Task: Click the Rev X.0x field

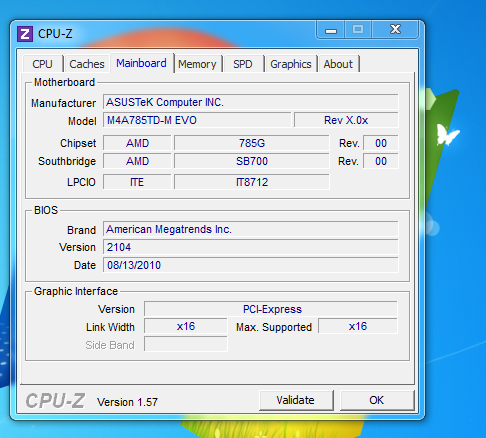Action: [346, 120]
